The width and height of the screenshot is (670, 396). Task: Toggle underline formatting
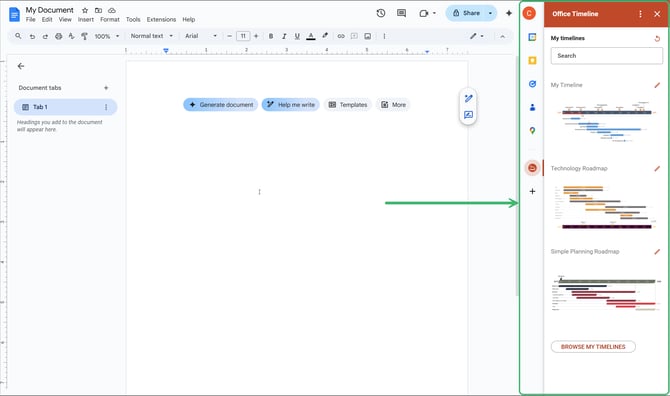click(x=297, y=36)
